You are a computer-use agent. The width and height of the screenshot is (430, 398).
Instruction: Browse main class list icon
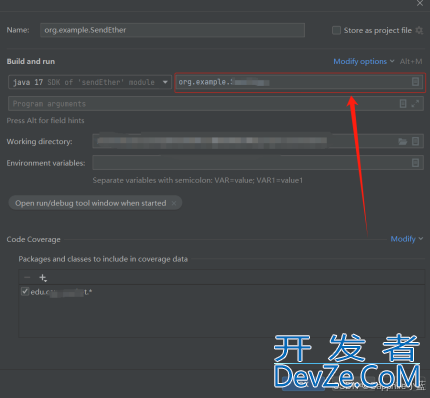(415, 82)
